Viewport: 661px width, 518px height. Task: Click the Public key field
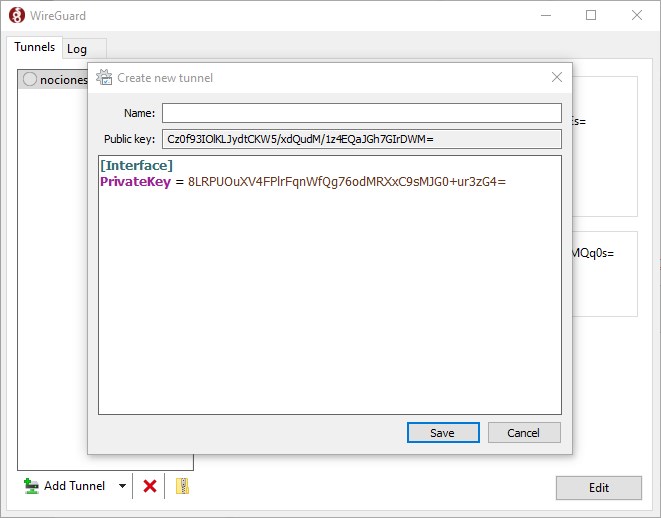362,139
